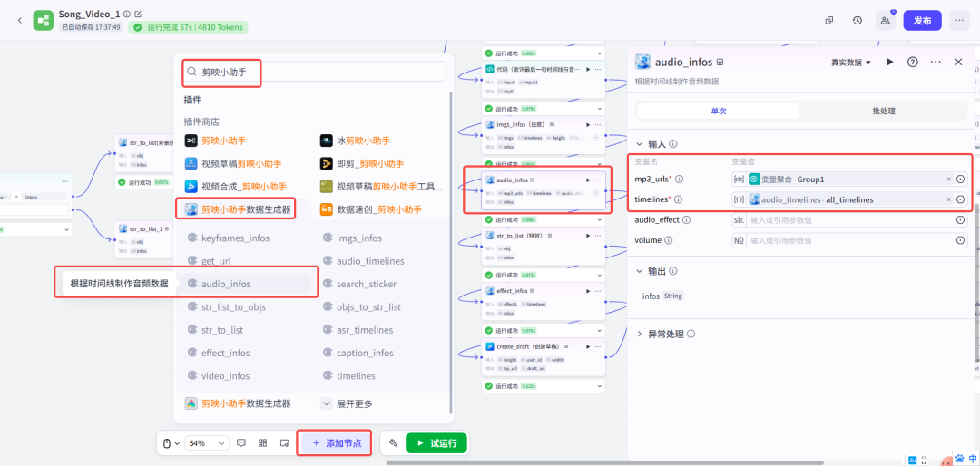980x466 pixels.
Task: Switch to the 批处理 tab
Action: click(884, 111)
